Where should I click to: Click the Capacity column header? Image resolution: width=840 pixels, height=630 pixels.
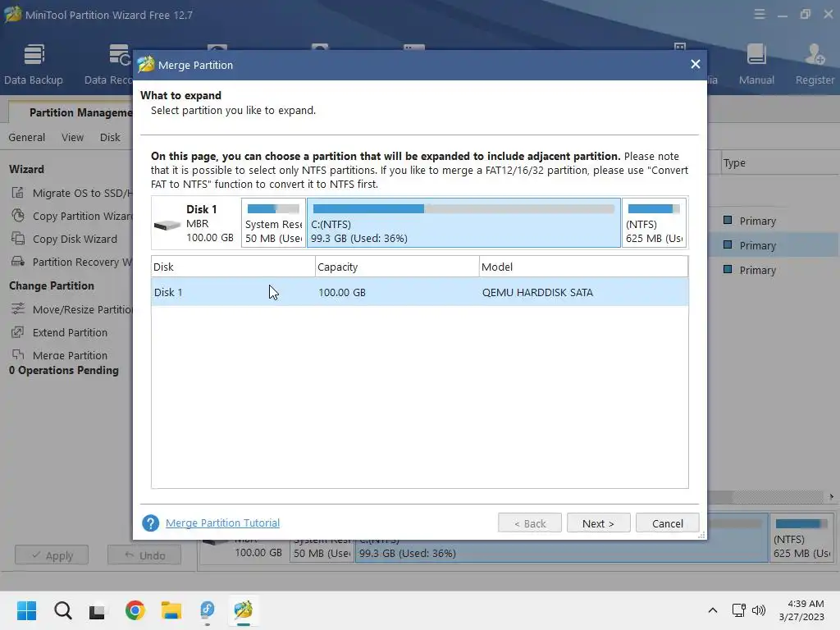click(397, 267)
